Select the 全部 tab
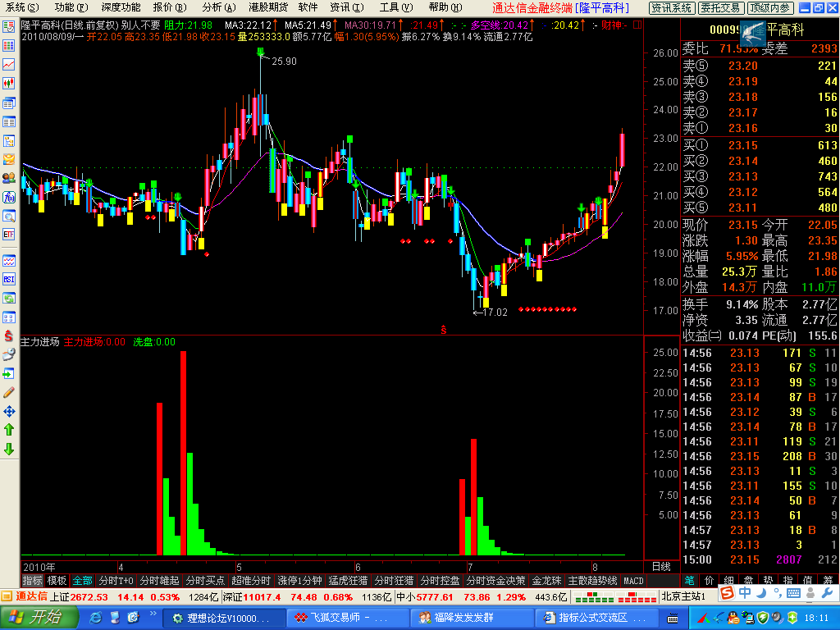The height and width of the screenshot is (630, 840). [x=83, y=581]
